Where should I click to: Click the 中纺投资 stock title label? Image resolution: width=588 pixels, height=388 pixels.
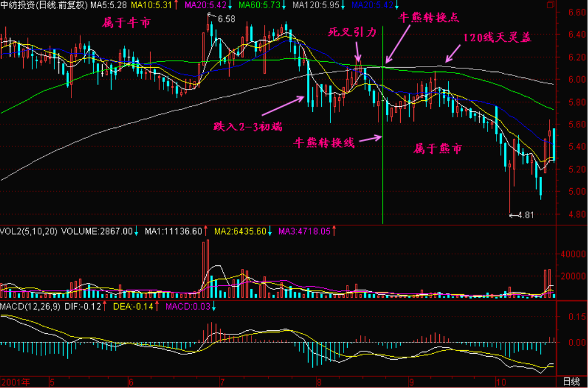pos(17,5)
